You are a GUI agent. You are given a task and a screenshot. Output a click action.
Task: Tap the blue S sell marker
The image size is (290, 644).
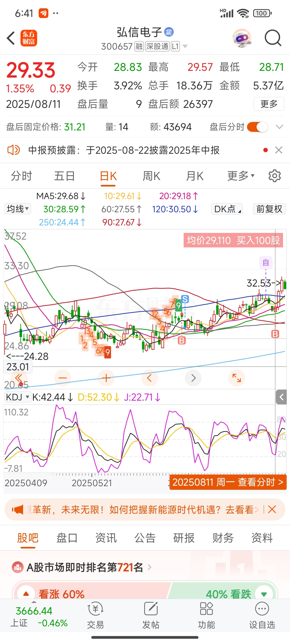[185, 299]
